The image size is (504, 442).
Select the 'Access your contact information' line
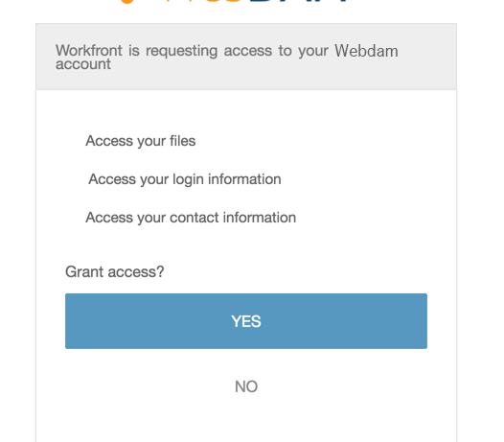[x=191, y=218]
